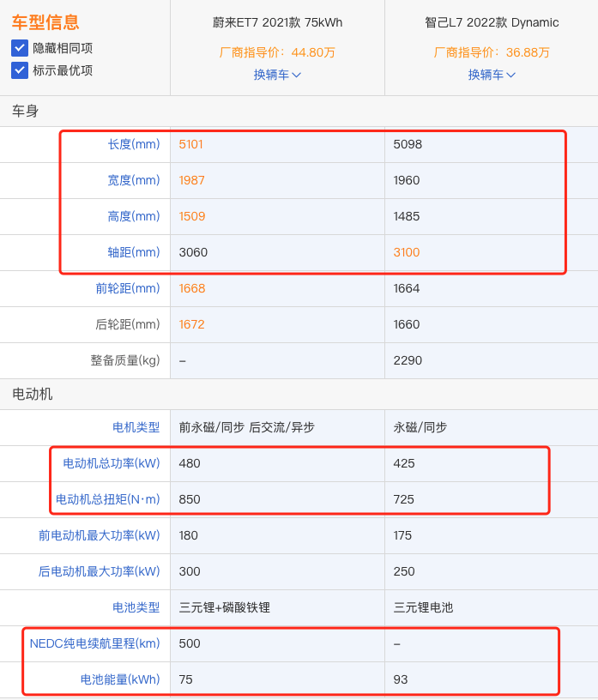Click the length value 5101
The width and height of the screenshot is (598, 700).
tap(190, 144)
